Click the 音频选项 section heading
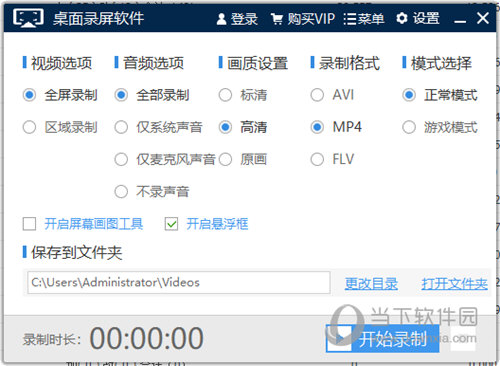500x366 pixels. pos(153,63)
